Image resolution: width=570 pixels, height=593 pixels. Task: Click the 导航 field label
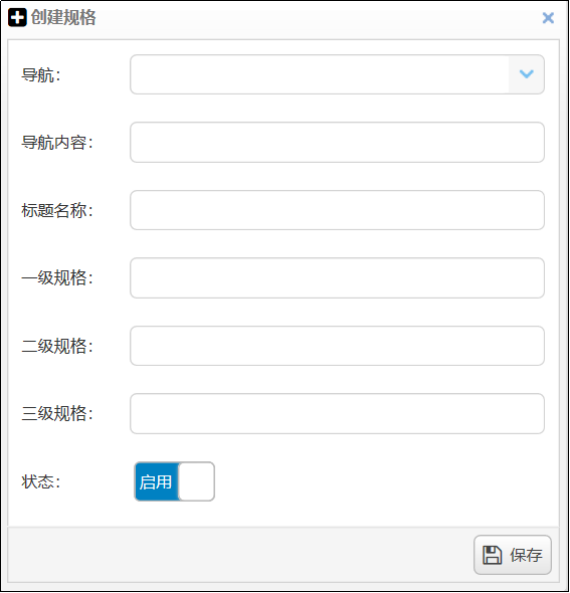[41, 75]
